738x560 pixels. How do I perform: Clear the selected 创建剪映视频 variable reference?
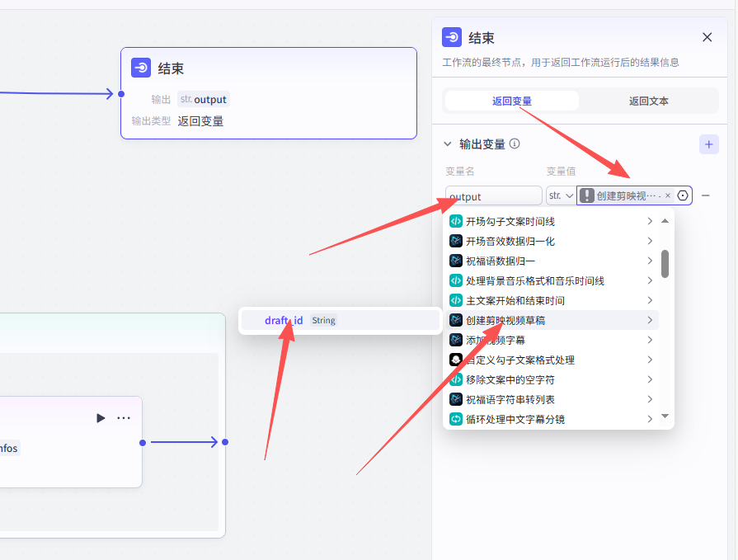[668, 195]
